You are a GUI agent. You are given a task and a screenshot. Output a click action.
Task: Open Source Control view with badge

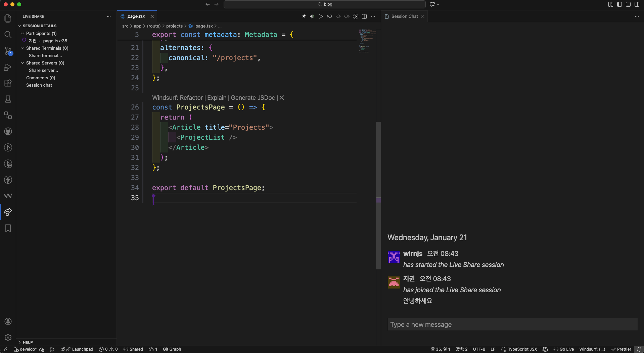coord(8,51)
